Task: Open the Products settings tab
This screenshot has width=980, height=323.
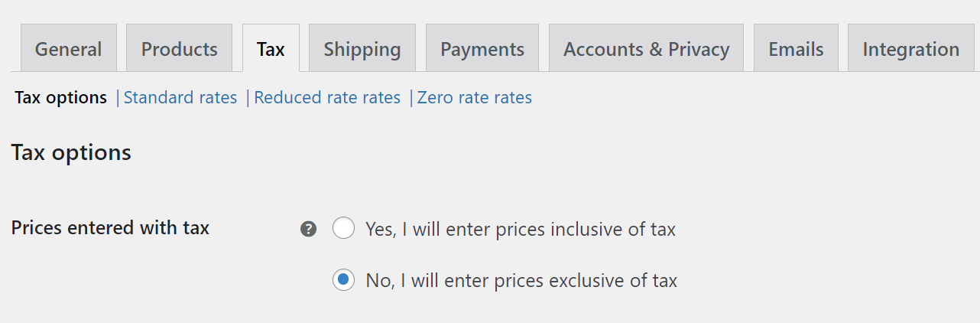Action: tap(179, 48)
